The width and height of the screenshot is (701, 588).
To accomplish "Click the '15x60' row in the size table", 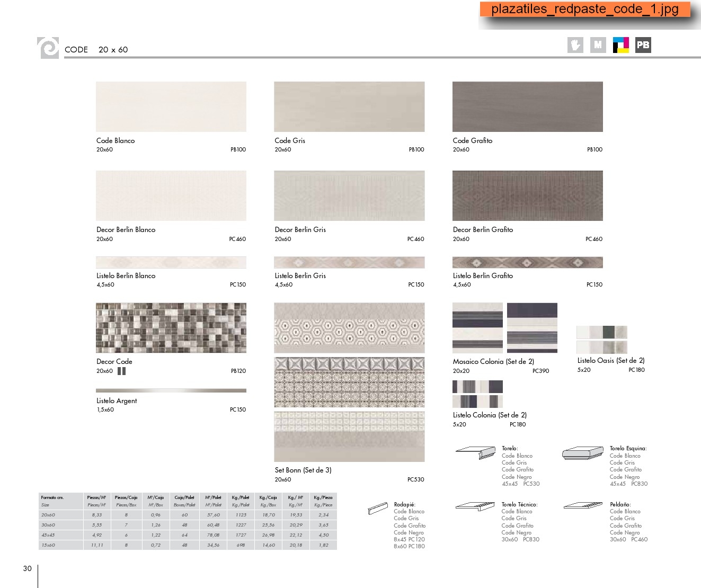I will (188, 545).
